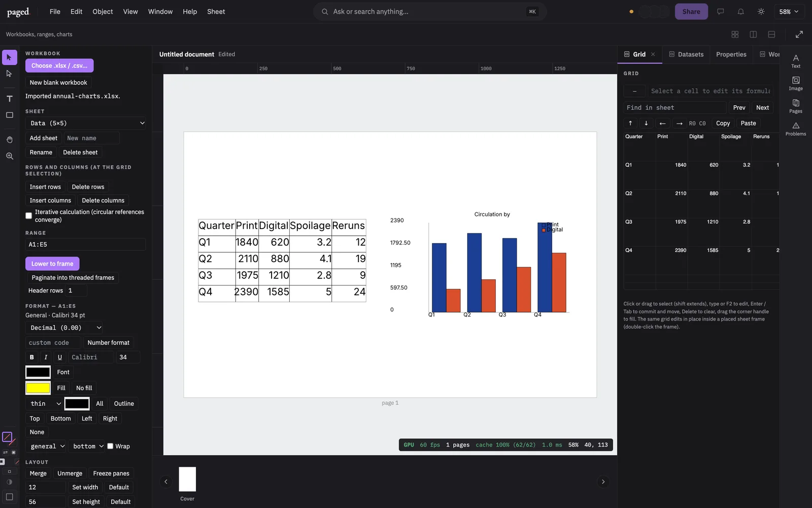Click the Share button

(691, 12)
